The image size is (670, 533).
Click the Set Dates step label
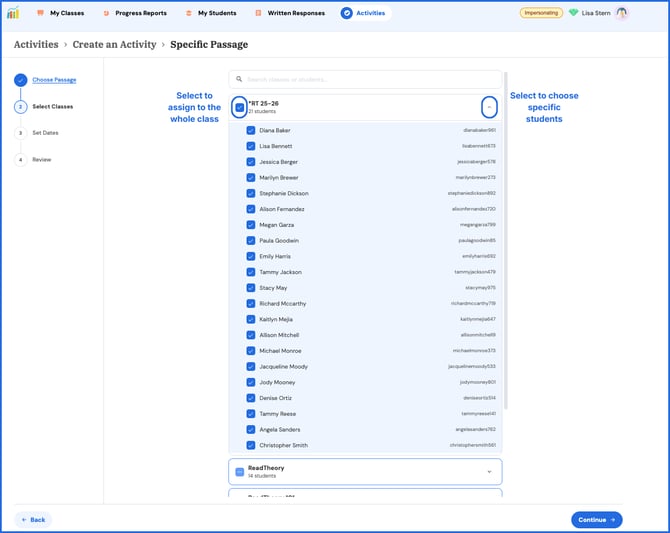[x=45, y=133]
